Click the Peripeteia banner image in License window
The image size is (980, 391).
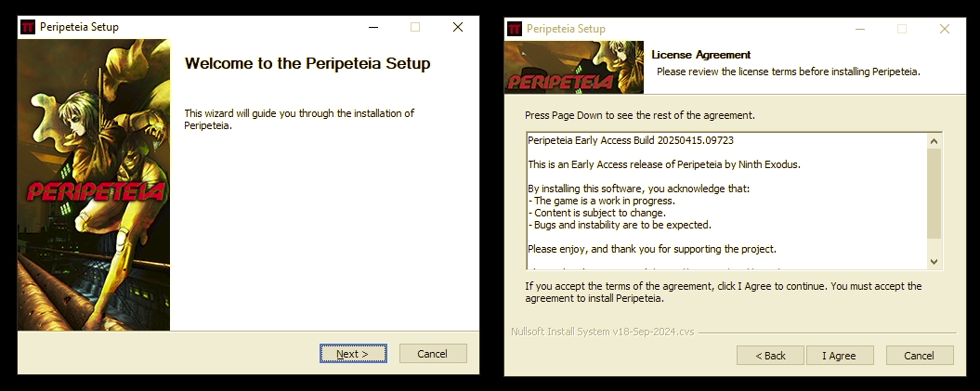click(x=574, y=68)
